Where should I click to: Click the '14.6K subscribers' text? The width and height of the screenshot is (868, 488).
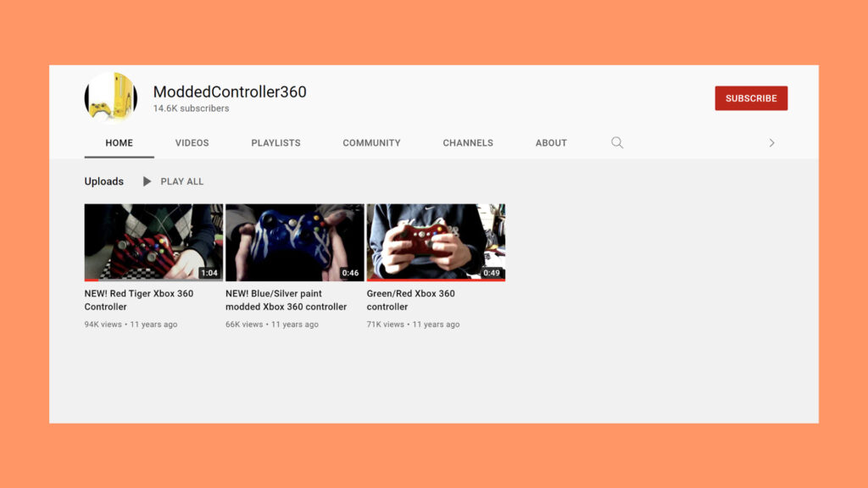191,108
